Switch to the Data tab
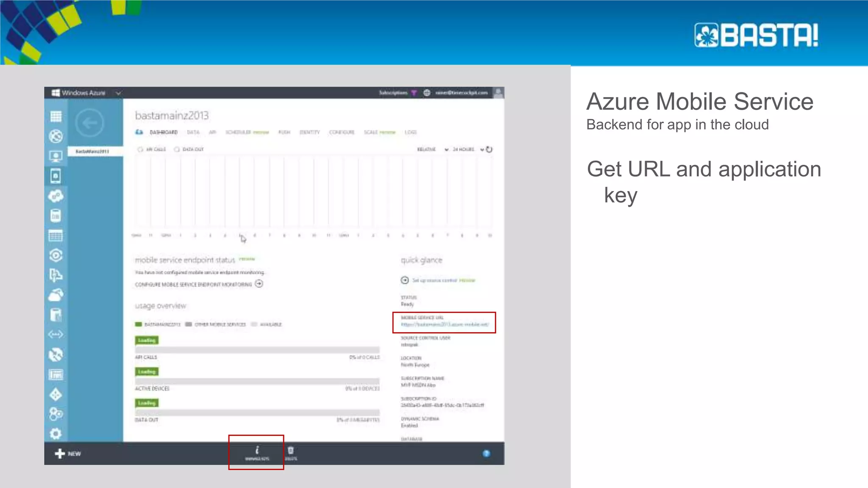 coord(193,132)
